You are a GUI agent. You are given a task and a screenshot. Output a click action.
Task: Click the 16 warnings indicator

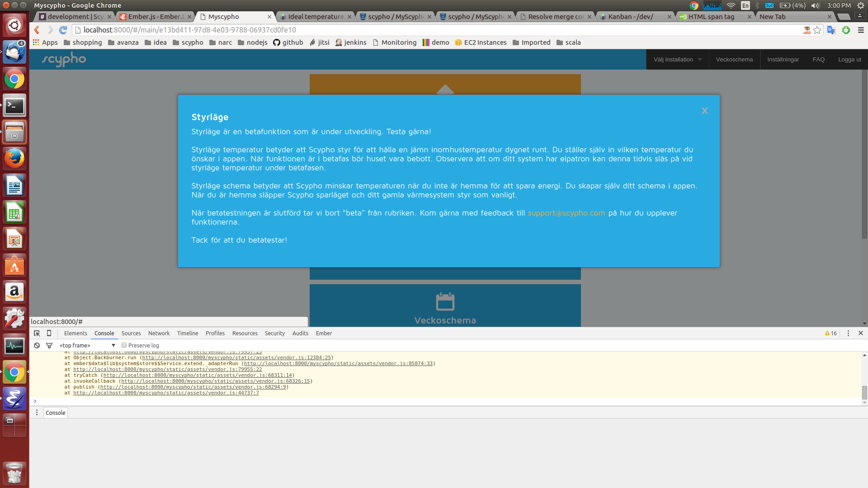[x=831, y=333]
